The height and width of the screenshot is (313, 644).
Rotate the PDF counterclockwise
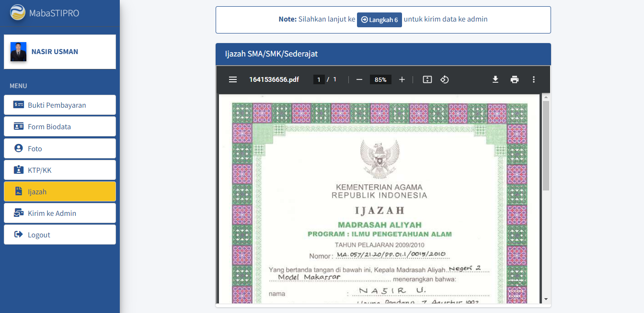(x=444, y=79)
